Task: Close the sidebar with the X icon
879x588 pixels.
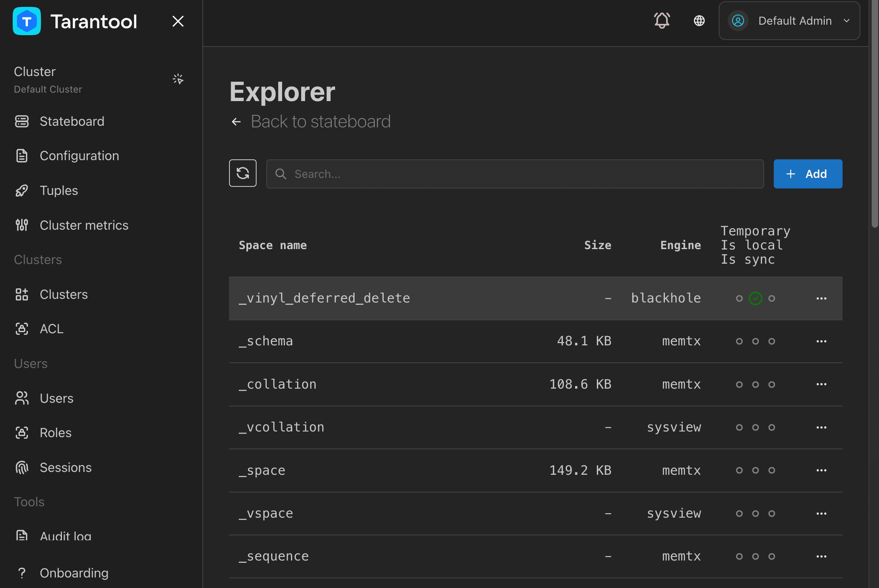Action: tap(178, 21)
